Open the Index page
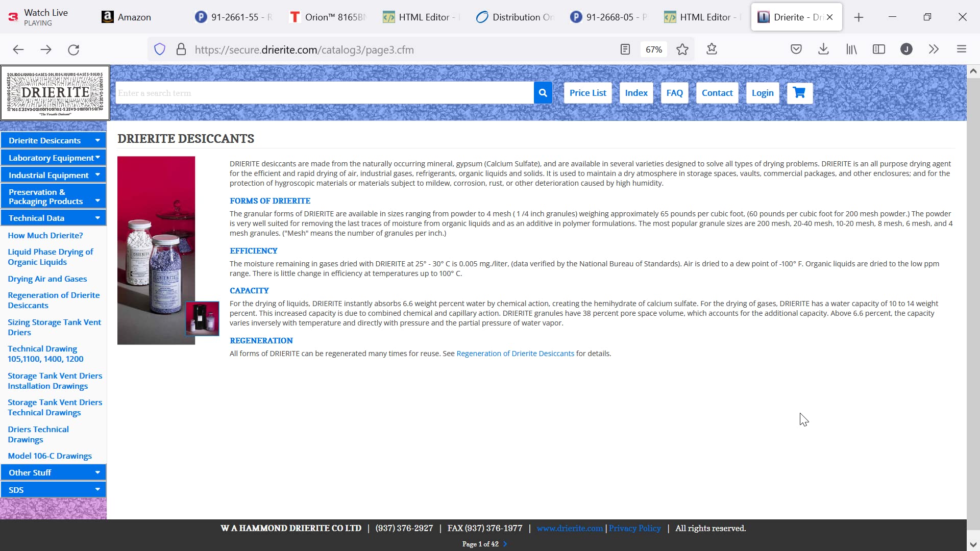 (636, 93)
